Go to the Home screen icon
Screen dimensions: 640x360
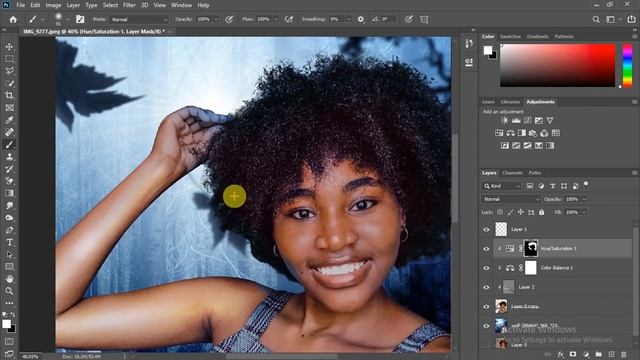(x=13, y=19)
